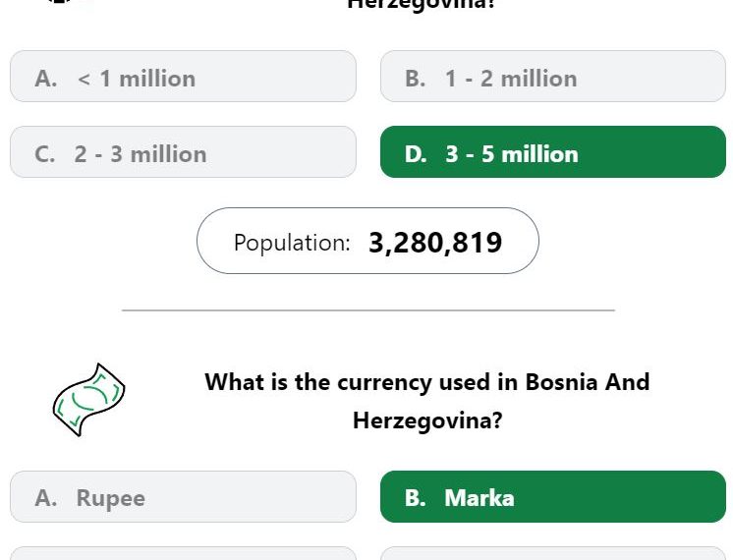Choose option C. 2 - 3 million

pos(183,152)
